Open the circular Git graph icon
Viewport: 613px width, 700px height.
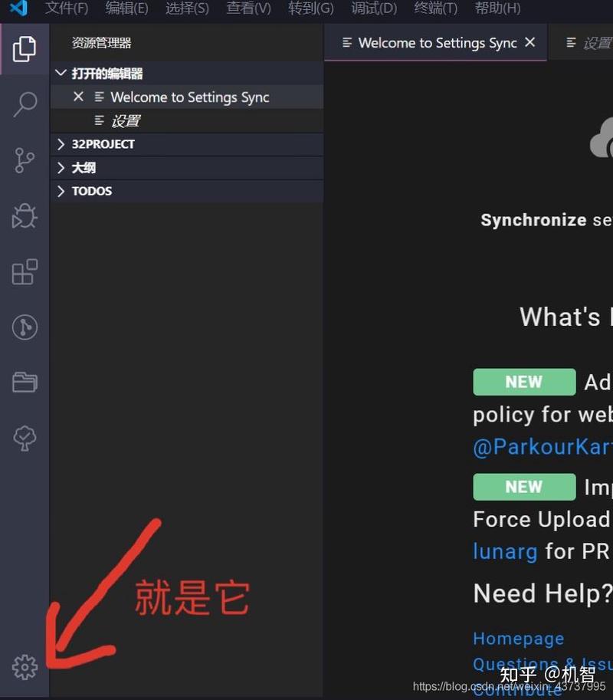click(25, 327)
